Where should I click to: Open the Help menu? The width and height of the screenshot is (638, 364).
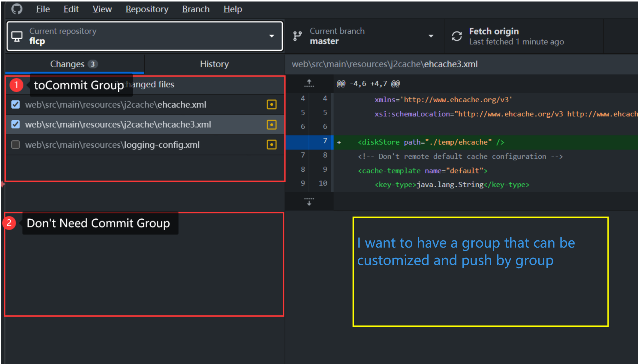coord(233,9)
